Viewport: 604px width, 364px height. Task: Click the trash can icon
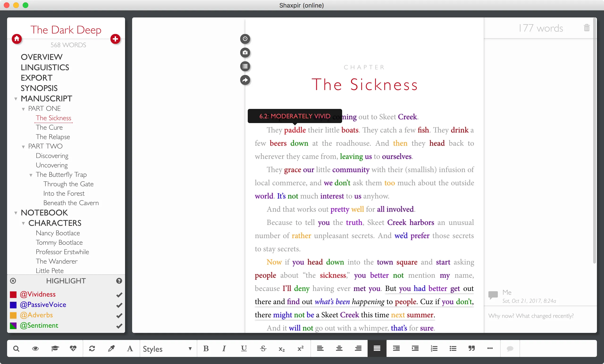pyautogui.click(x=587, y=28)
